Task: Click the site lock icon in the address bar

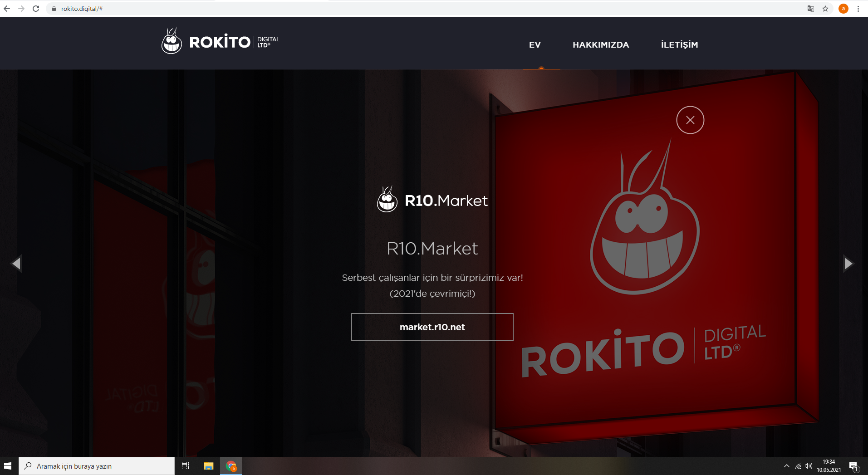Action: tap(54, 9)
